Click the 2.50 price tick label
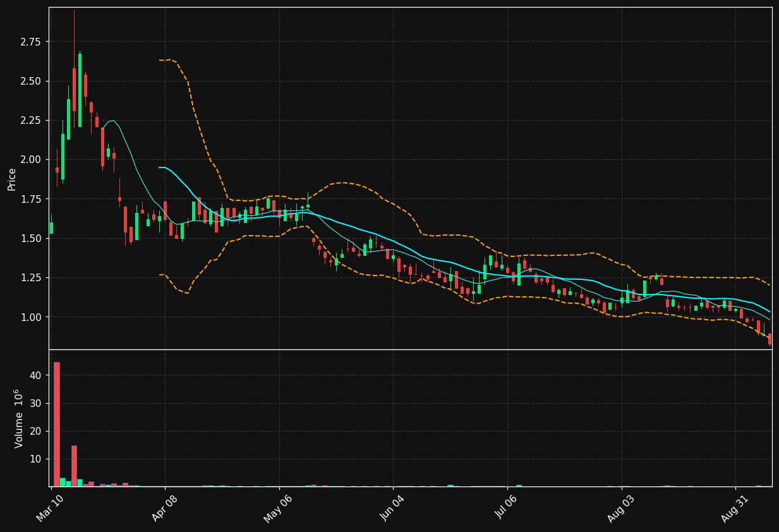The height and width of the screenshot is (532, 779). pos(30,81)
